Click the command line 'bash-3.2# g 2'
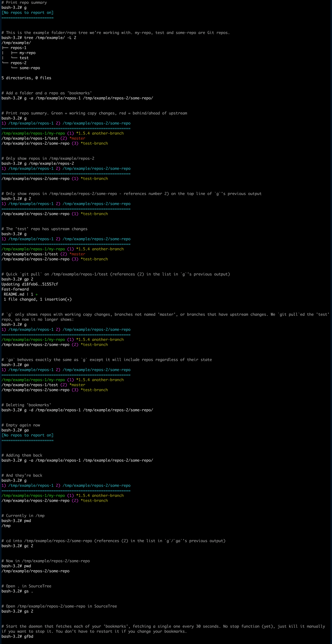 [16, 199]
